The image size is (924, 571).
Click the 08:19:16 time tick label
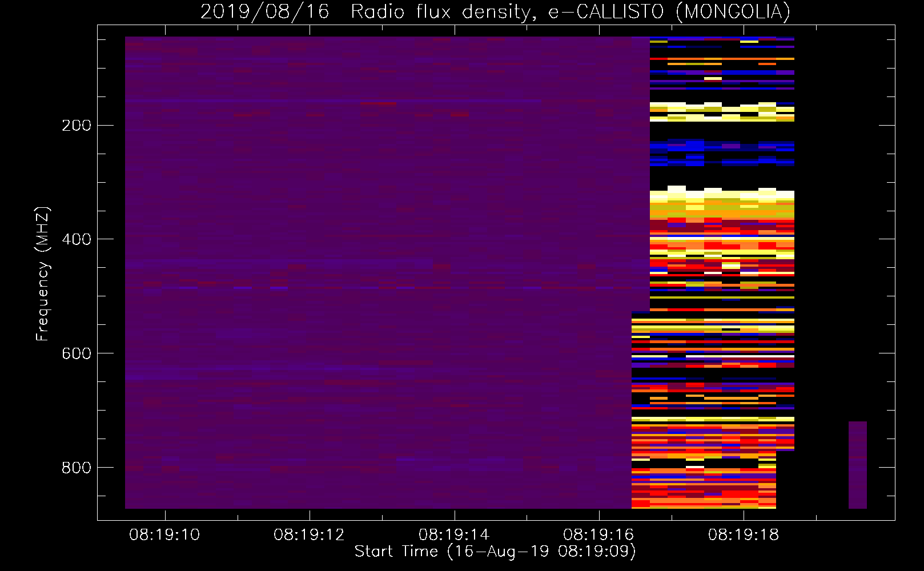click(598, 535)
